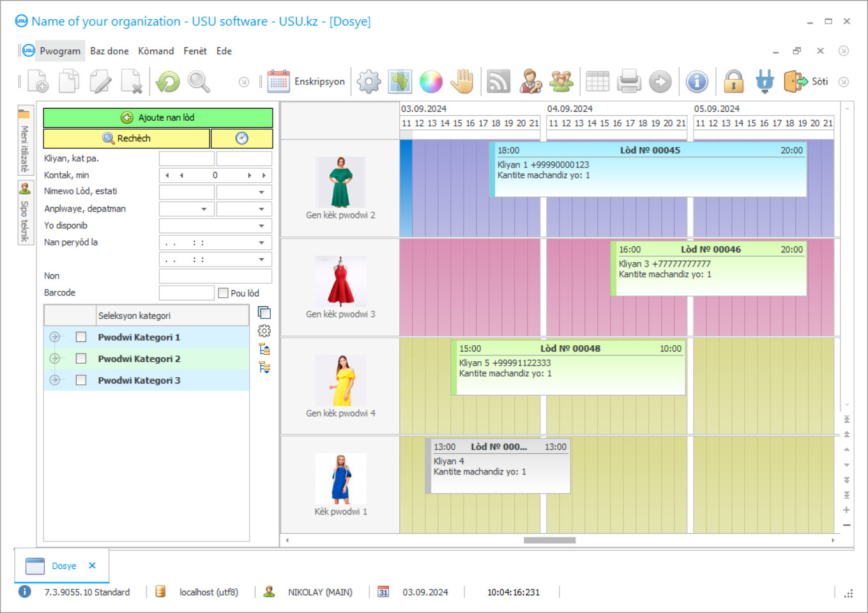This screenshot has height=613, width=868.
Task: Click the blue info toolbar icon
Action: (x=697, y=82)
